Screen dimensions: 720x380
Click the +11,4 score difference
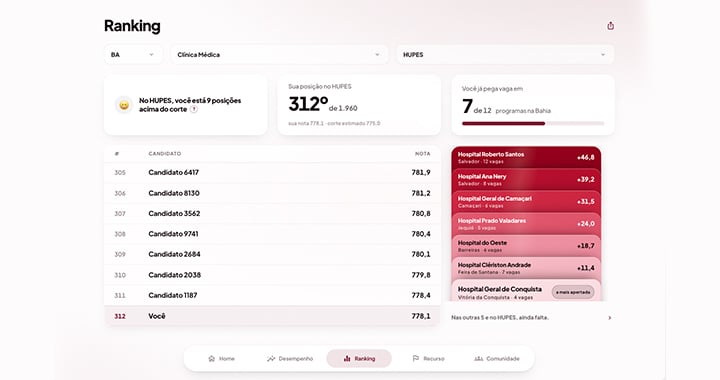pos(585,268)
